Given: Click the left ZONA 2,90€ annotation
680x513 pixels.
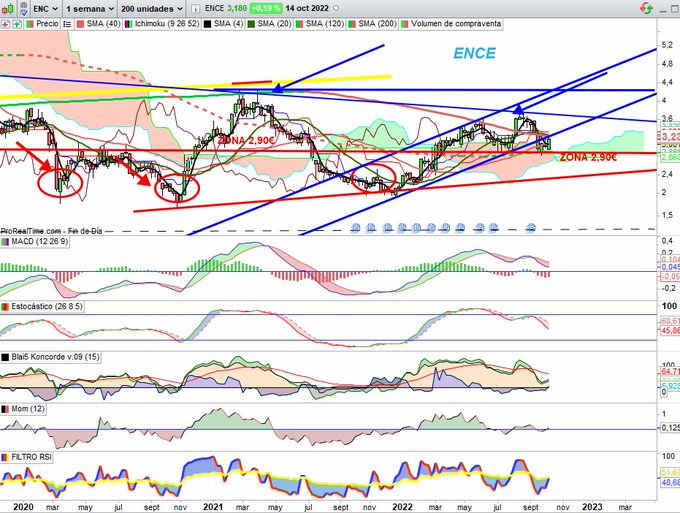Looking at the screenshot, I should tap(246, 140).
